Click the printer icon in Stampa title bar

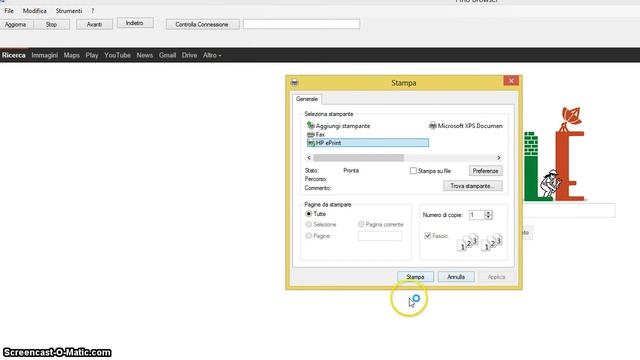294,83
